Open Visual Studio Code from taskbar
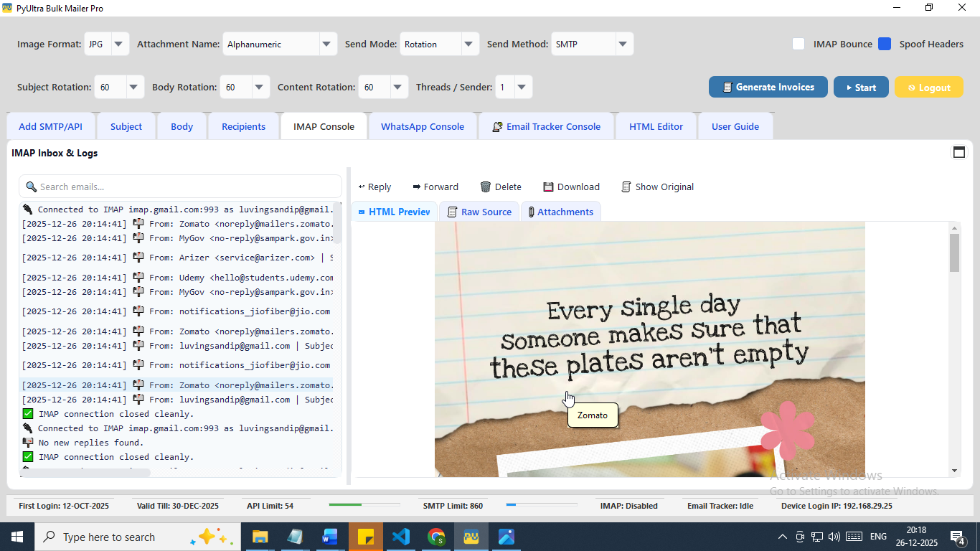Screen dimensions: 980x551 400,537
